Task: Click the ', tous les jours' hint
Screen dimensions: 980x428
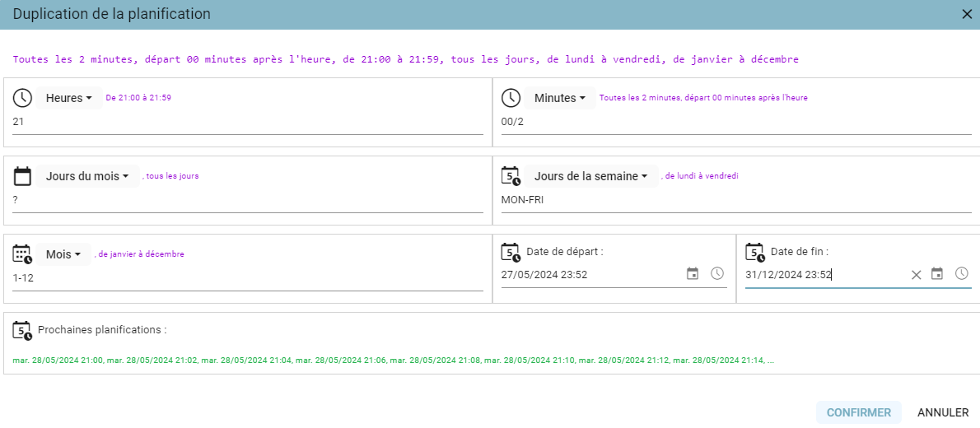Action: click(x=170, y=176)
